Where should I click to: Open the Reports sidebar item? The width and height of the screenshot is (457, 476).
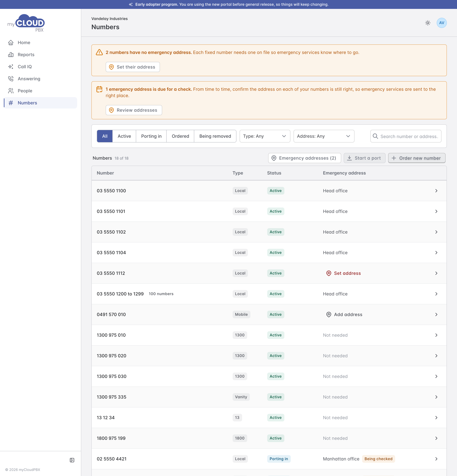[x=41, y=55]
